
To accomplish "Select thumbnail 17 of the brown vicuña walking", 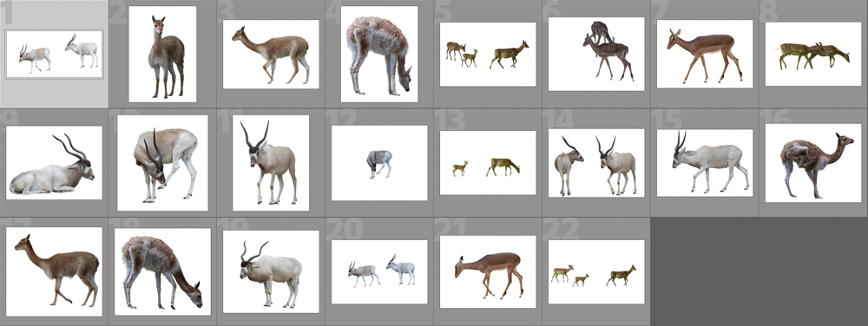I will (x=54, y=272).
